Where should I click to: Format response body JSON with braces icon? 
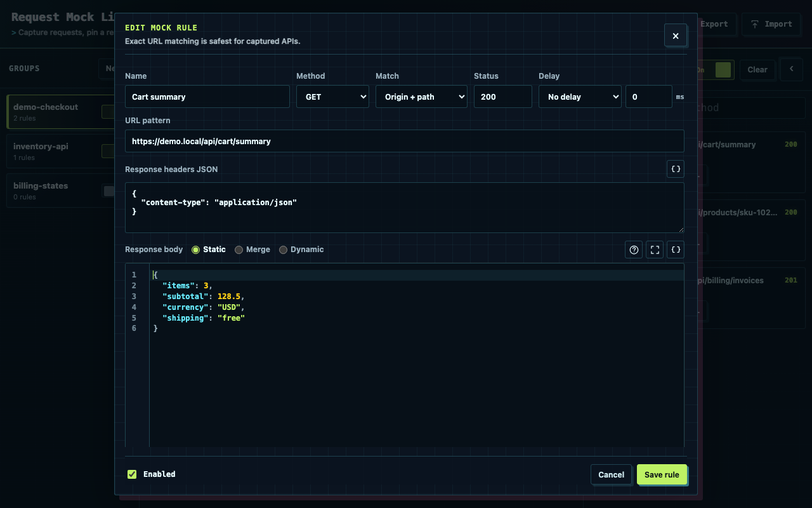click(676, 250)
